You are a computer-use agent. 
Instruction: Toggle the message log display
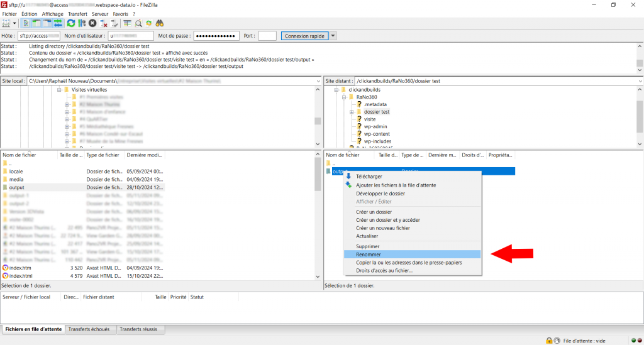click(26, 23)
